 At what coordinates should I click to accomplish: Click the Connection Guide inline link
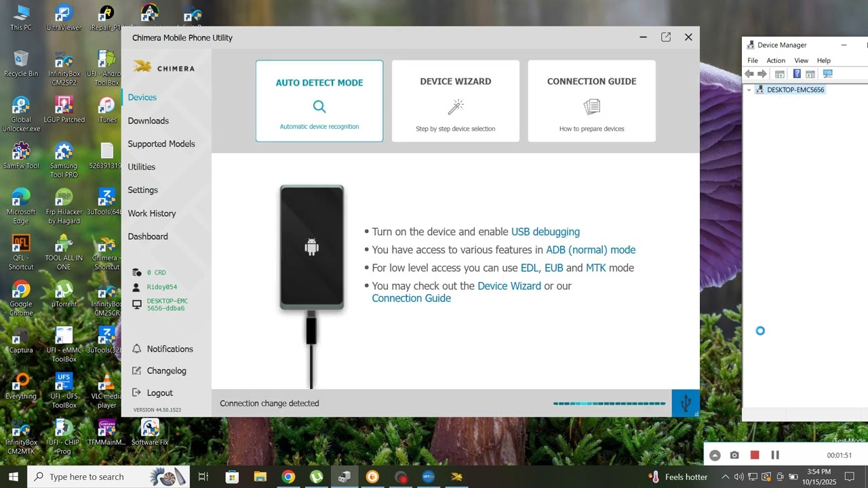411,298
